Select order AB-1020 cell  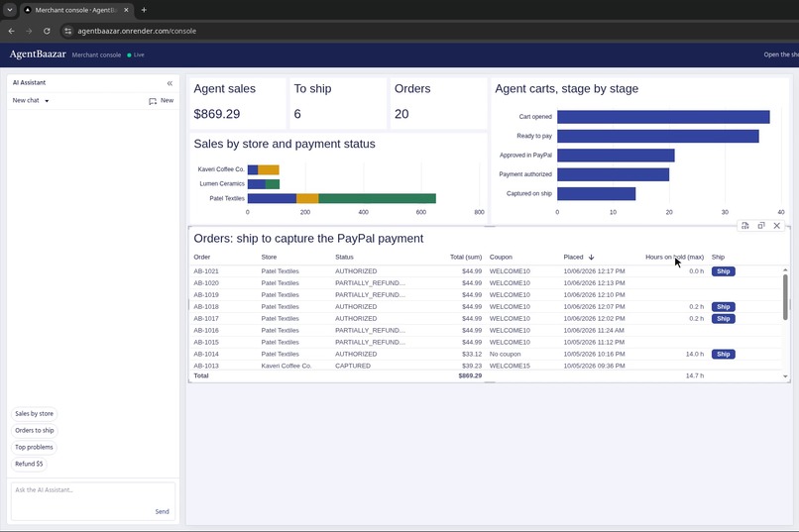click(206, 283)
